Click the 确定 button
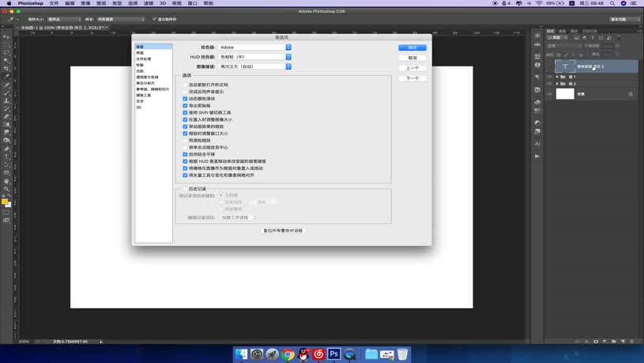The height and width of the screenshot is (363, 644). click(x=412, y=47)
